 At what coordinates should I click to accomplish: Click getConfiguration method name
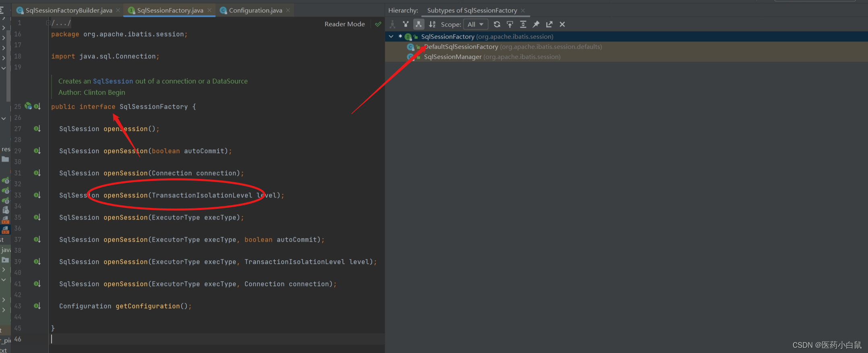[148, 306]
